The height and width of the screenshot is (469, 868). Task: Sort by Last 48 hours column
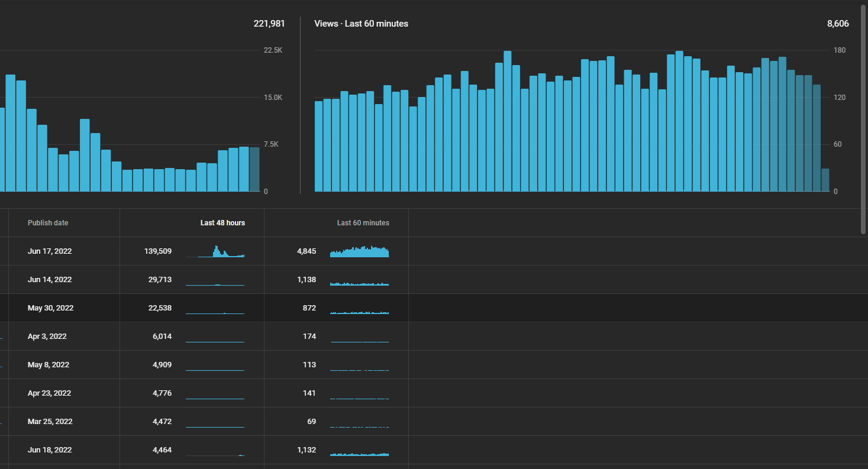(222, 223)
